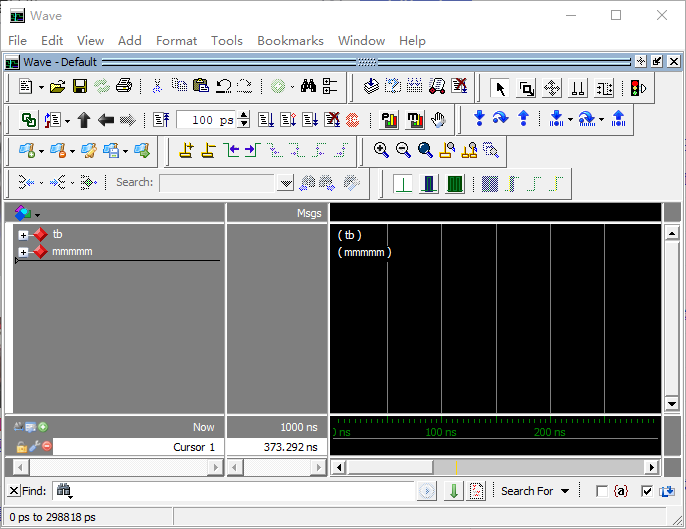The width and height of the screenshot is (686, 529).
Task: Click the lock icon beside Cursor 1
Action: pyautogui.click(x=21, y=447)
